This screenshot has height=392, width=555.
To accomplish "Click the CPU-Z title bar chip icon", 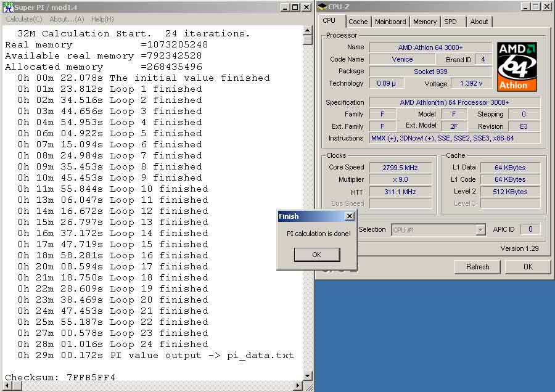I will [322, 6].
